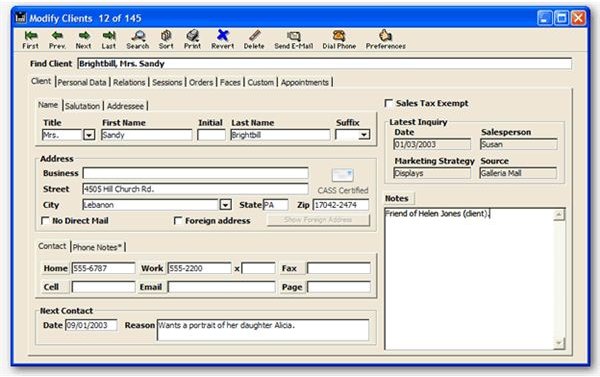Click the Notes label button

click(x=399, y=198)
